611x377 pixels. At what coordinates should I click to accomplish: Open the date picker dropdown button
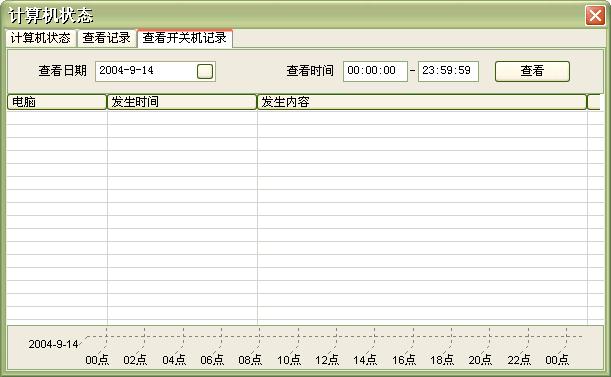tap(205, 71)
